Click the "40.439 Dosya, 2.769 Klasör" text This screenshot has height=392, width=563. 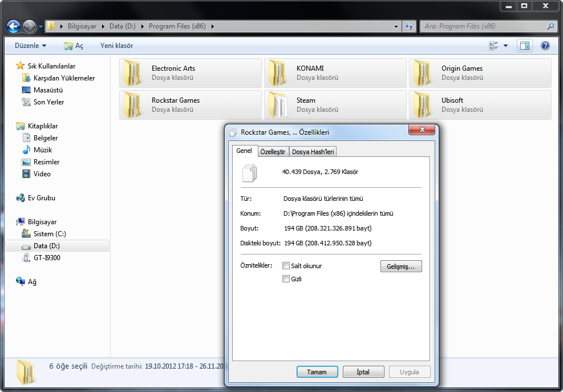pos(320,172)
